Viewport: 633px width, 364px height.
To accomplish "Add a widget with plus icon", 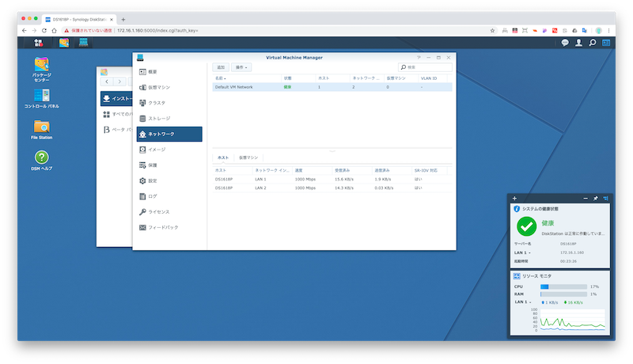I will pyautogui.click(x=514, y=198).
